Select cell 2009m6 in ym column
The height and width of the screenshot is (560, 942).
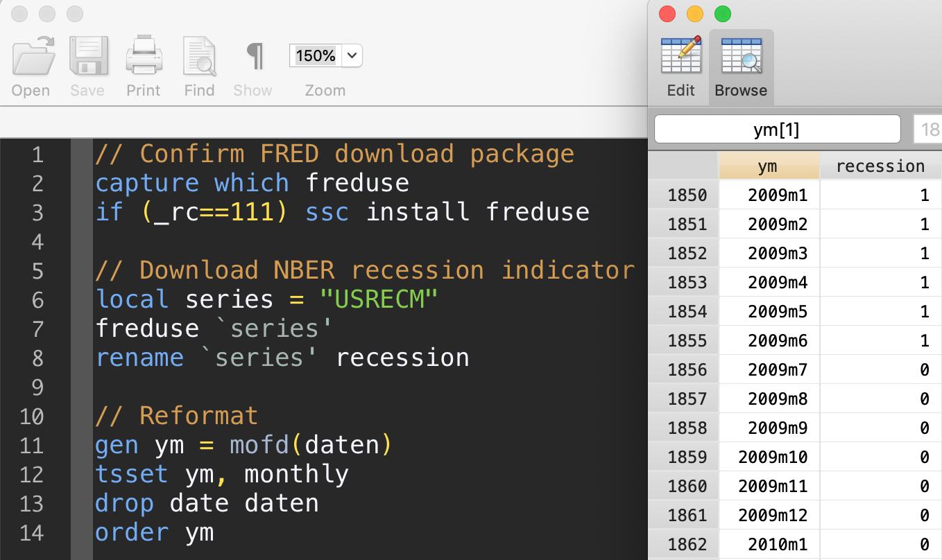[x=769, y=341]
